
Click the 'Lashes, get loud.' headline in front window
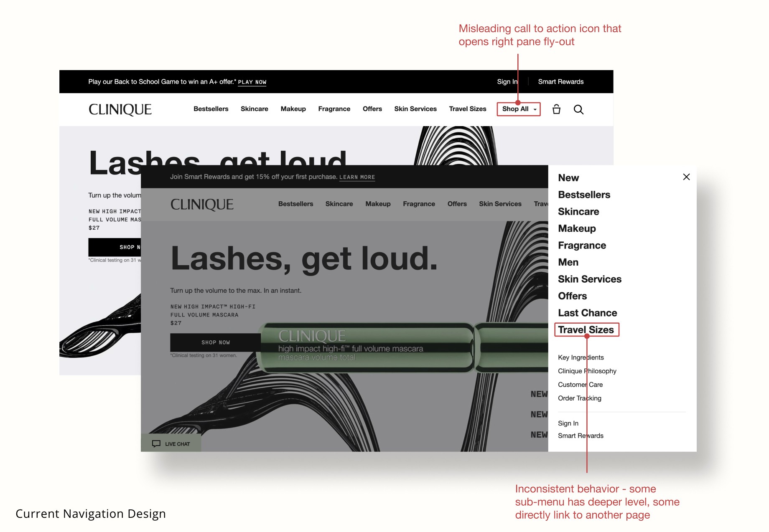pos(304,258)
